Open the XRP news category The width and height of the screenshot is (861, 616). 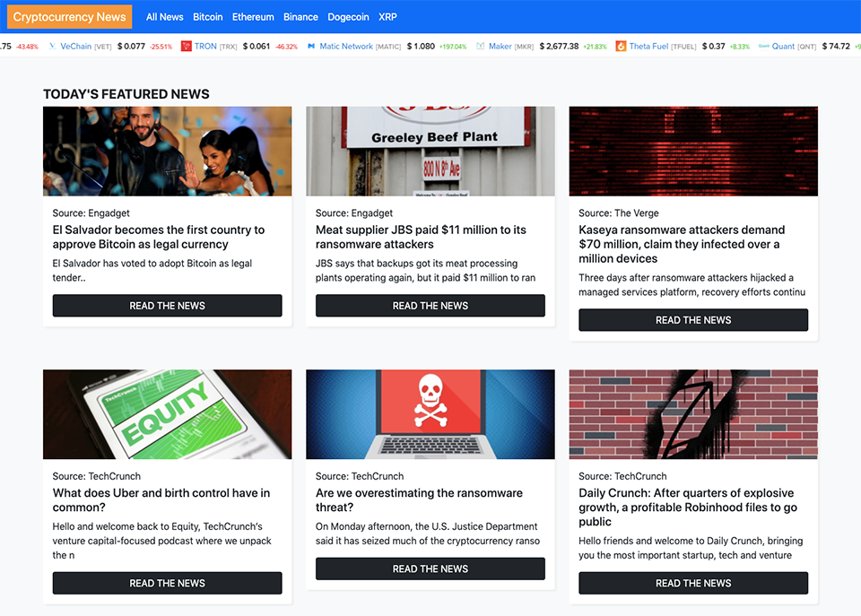pos(387,17)
